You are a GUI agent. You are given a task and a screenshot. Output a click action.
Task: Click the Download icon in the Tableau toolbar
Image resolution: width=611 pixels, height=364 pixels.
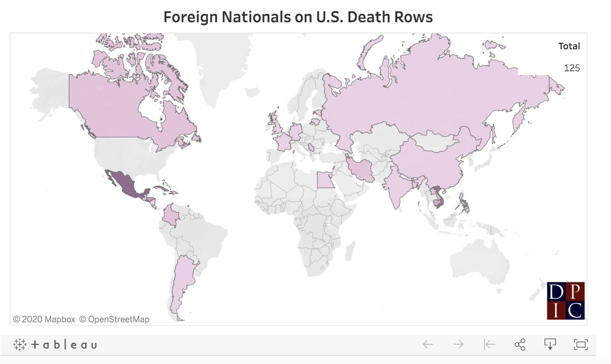[550, 345]
